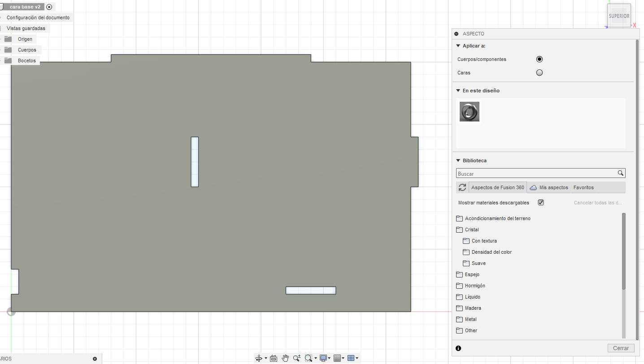Select the Origen label in browser

(x=25, y=39)
